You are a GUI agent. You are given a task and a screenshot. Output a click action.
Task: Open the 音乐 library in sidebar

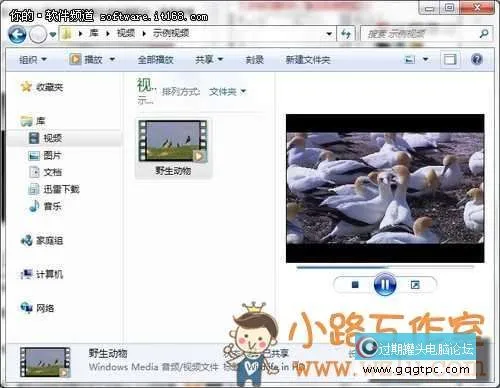[x=52, y=206]
